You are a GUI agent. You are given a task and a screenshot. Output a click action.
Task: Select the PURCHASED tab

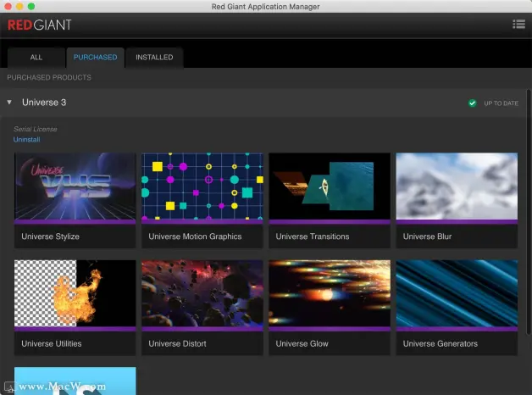[x=96, y=58]
